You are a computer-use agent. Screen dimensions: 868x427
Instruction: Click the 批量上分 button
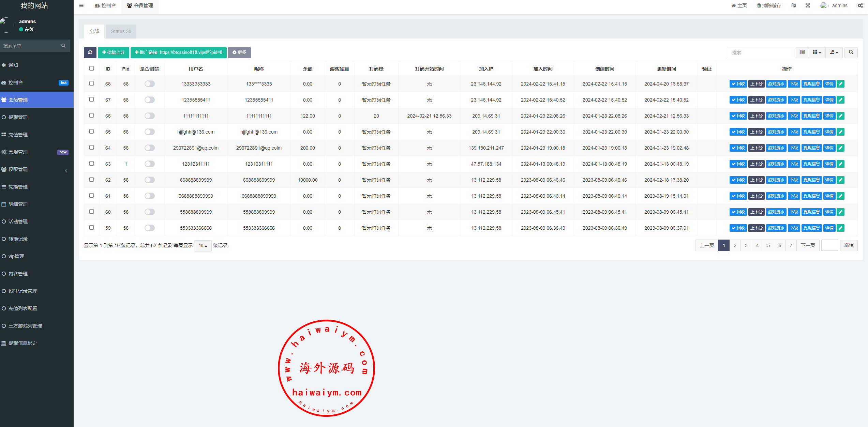pos(114,52)
